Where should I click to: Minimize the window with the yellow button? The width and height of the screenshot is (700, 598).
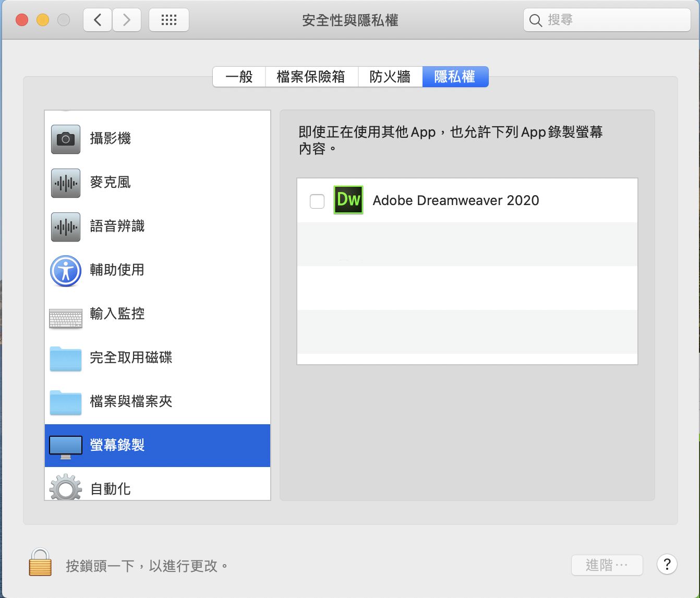43,20
